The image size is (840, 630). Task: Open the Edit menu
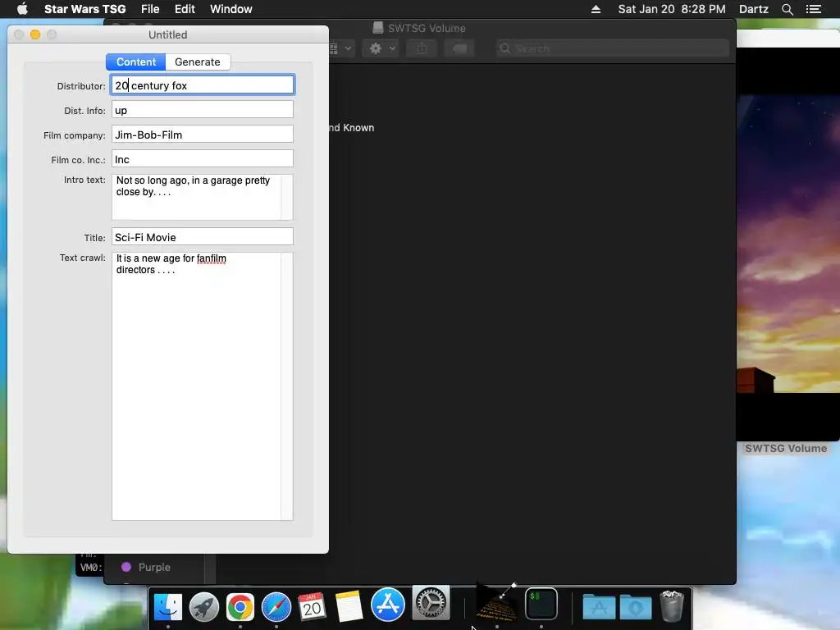click(185, 9)
